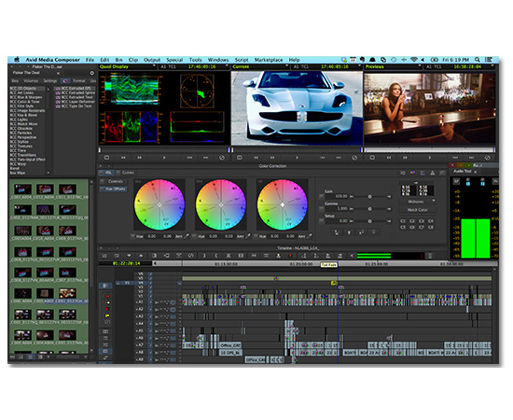Screen dimensions: 513x420
Task: Click macOS Spotlight search icon
Action: click(477, 60)
